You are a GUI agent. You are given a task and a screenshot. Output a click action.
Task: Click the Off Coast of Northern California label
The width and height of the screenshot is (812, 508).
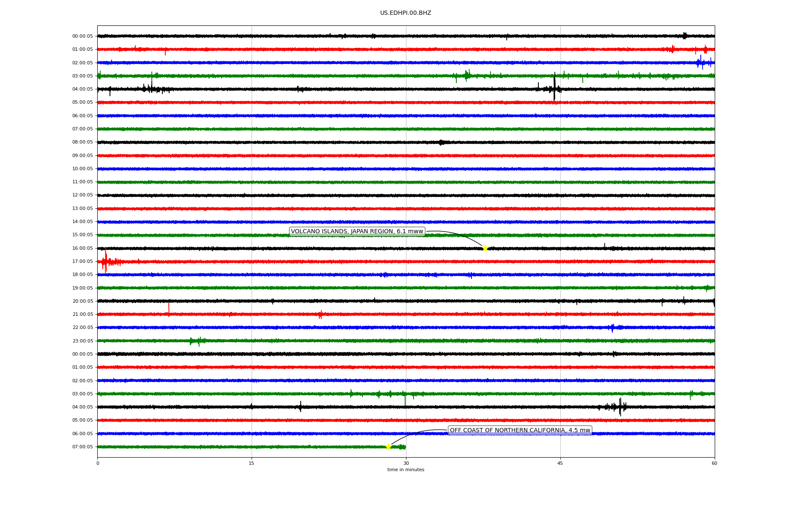(520, 431)
